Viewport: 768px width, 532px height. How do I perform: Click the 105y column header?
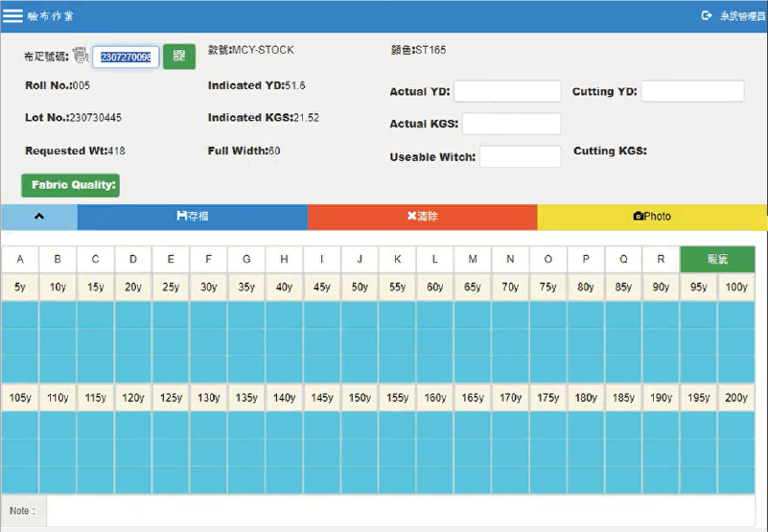coord(20,398)
